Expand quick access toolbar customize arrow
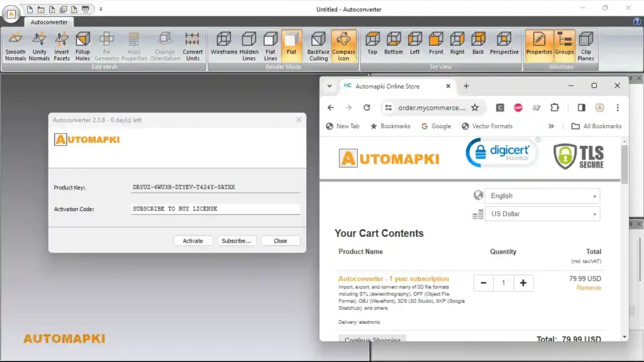Screen dimensions: 644x362 (x=101, y=9)
